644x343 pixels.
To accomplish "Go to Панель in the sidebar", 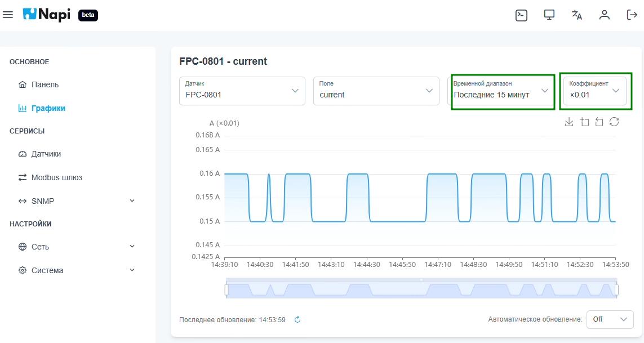I will (x=45, y=84).
